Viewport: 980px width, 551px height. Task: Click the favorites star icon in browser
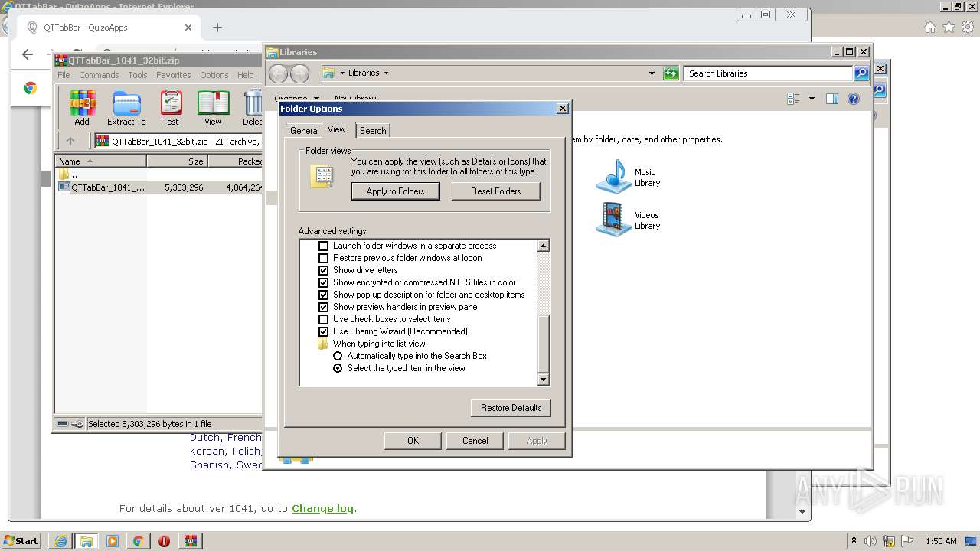point(949,28)
